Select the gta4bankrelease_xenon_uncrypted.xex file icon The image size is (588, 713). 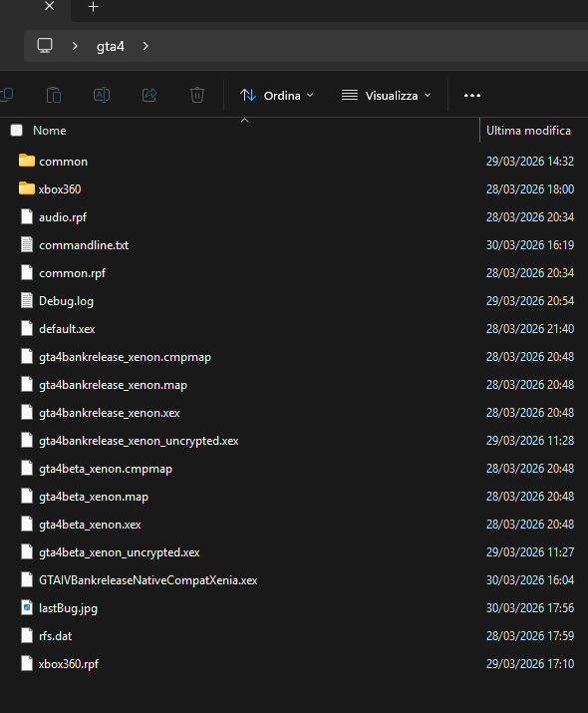pos(27,440)
